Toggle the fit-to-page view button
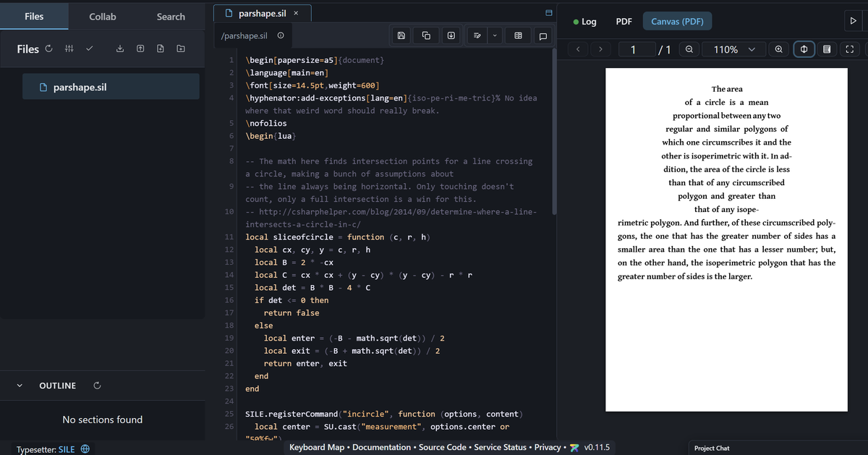The width and height of the screenshot is (868, 455). tap(803, 49)
